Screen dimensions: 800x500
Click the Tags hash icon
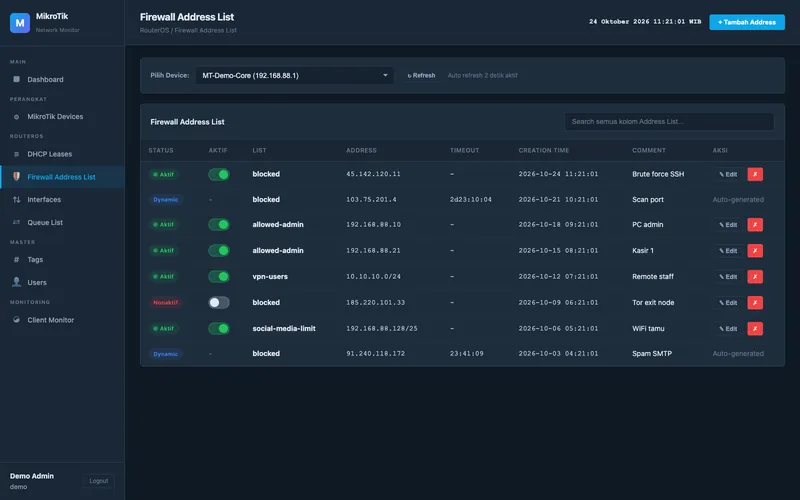[x=16, y=259]
